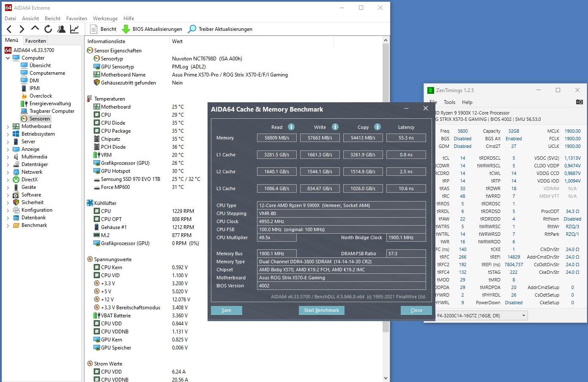Viewport: 588px width, 382px height.
Task: Expand the DirectX tree node
Action: coord(8,180)
